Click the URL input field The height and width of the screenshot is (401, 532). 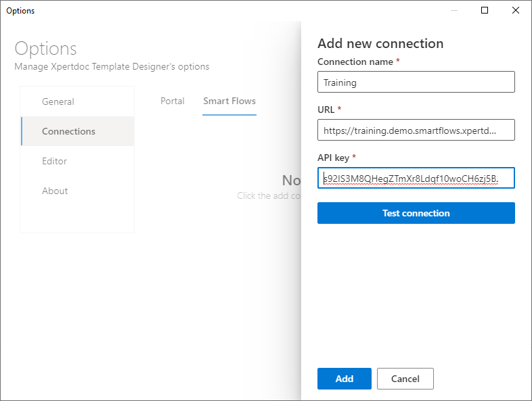click(x=416, y=130)
